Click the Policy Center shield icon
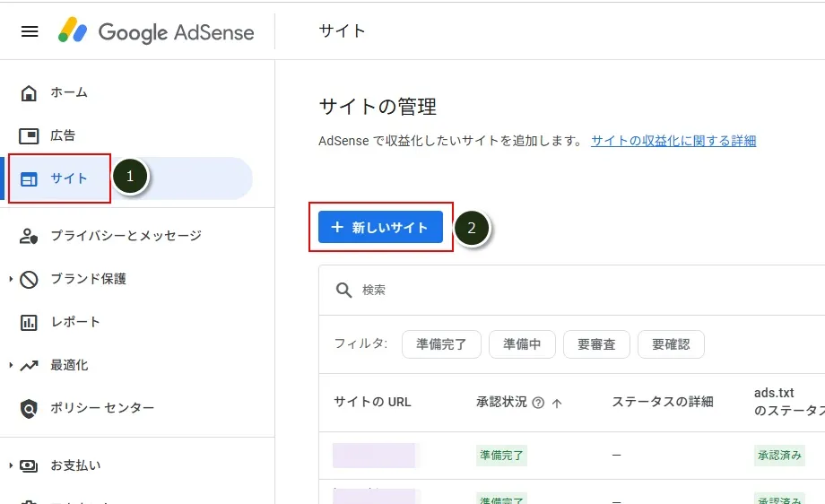The width and height of the screenshot is (825, 504). tap(30, 408)
